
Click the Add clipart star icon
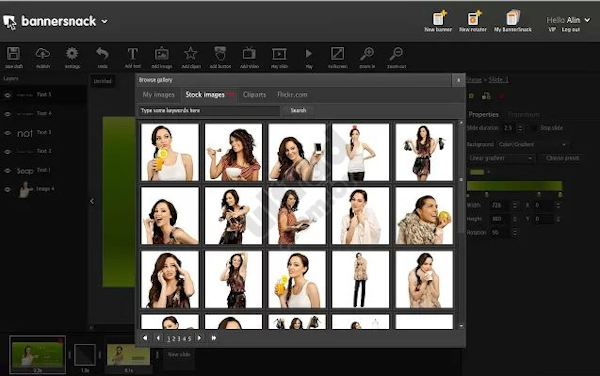click(x=191, y=54)
